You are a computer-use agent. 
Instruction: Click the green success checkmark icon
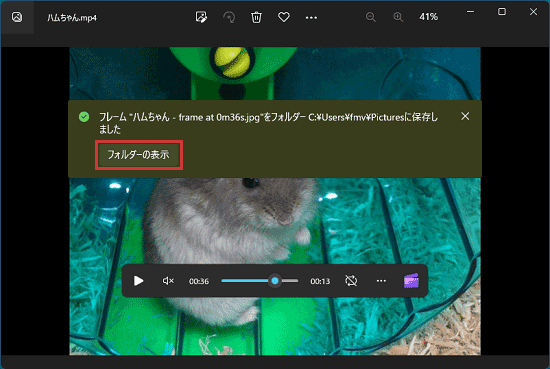point(84,117)
